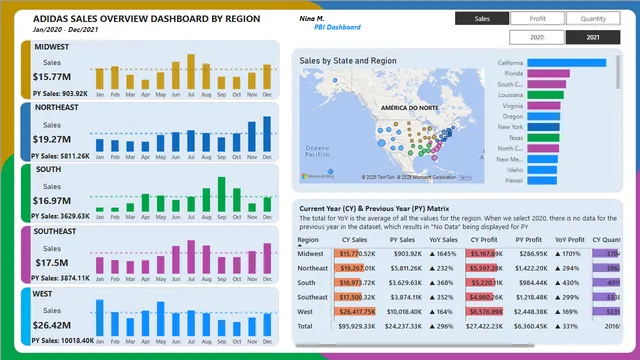Click the Florida bar in state chart

coord(548,73)
